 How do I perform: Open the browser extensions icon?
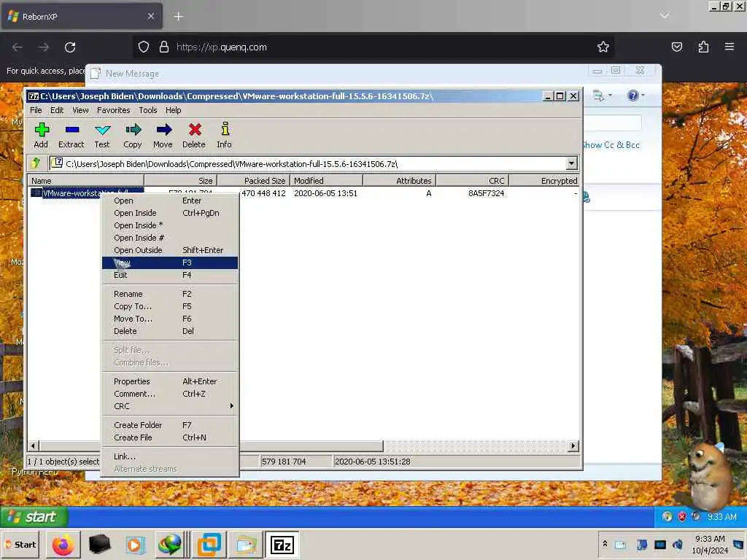[x=703, y=47]
